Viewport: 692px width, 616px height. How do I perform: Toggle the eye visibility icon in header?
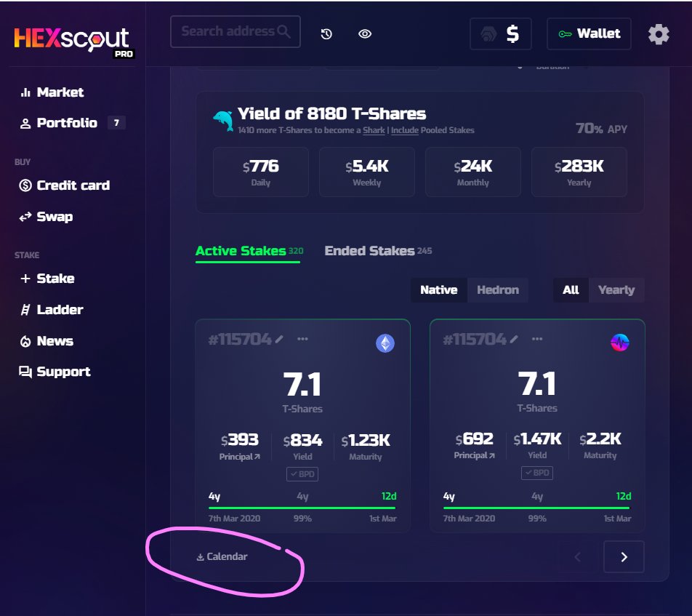click(x=365, y=34)
